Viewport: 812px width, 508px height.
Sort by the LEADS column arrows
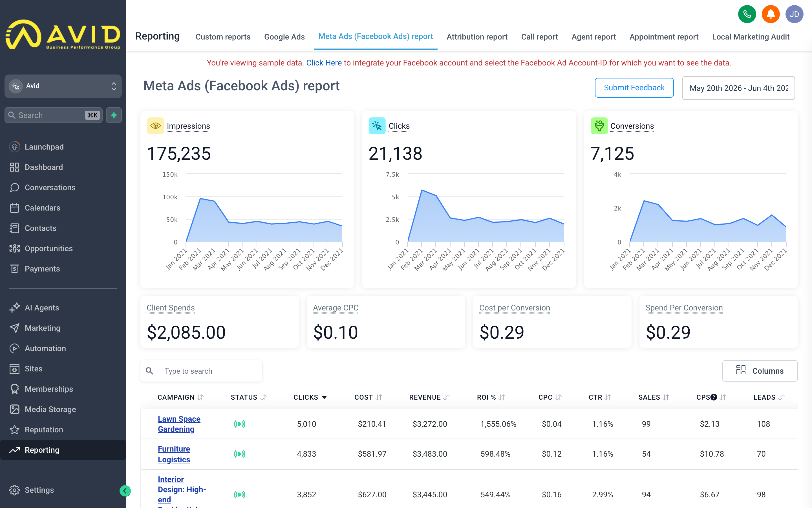(782, 397)
